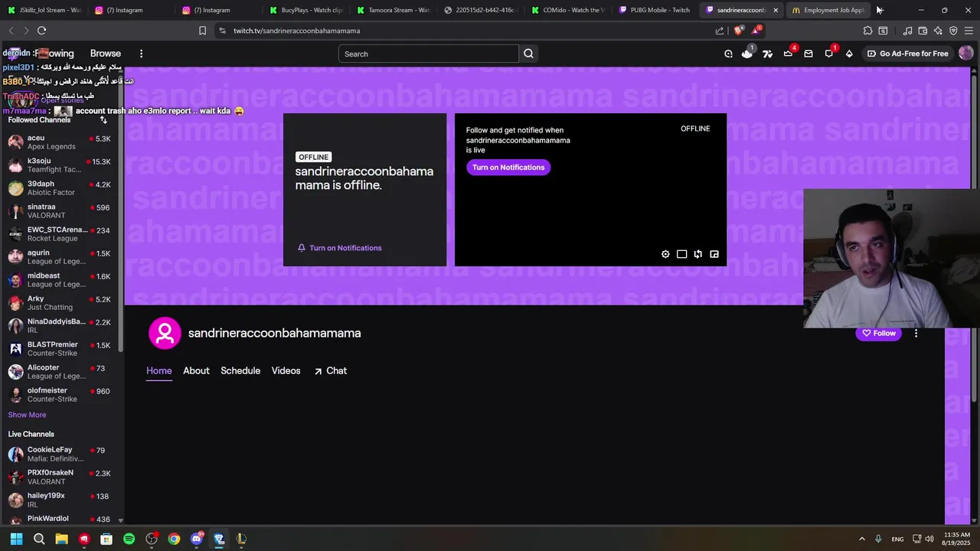This screenshot has height=551, width=980.
Task: Open aceu's Apex Legends channel
Action: (60, 142)
